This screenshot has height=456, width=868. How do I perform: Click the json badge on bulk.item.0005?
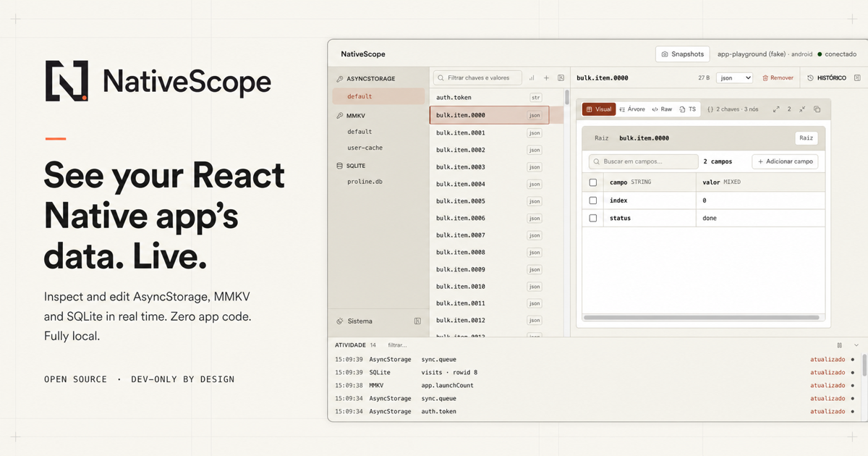click(x=535, y=201)
